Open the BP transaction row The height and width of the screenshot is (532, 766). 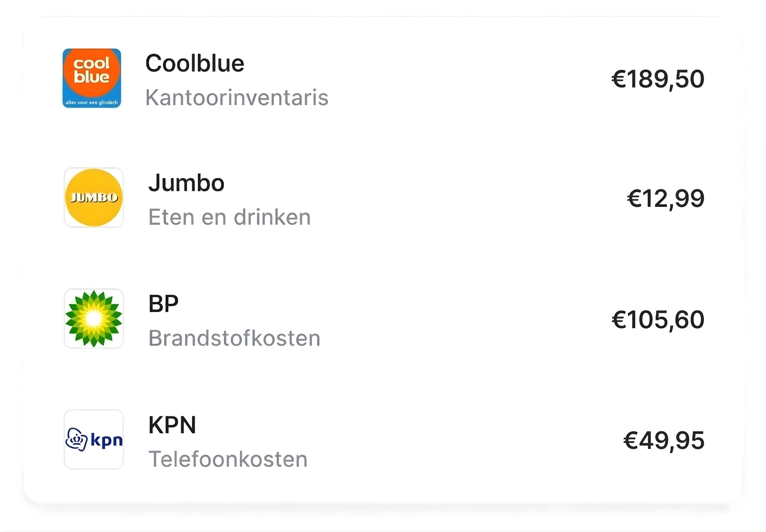click(383, 318)
